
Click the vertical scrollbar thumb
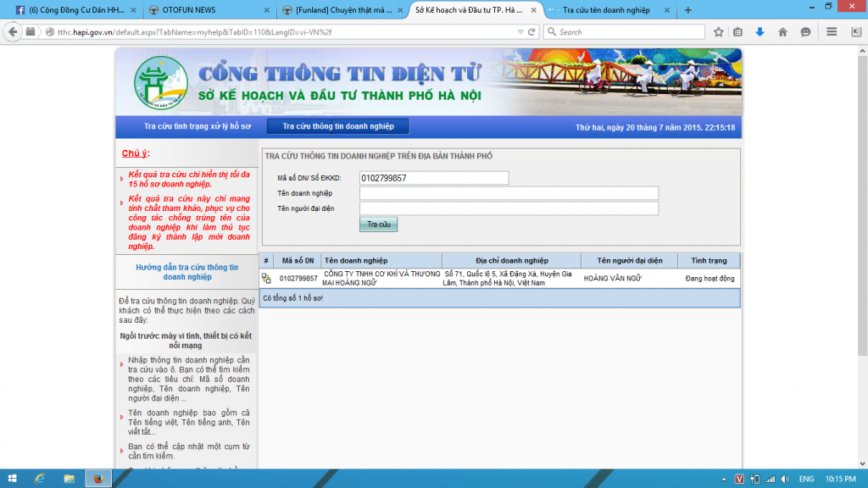[862, 207]
